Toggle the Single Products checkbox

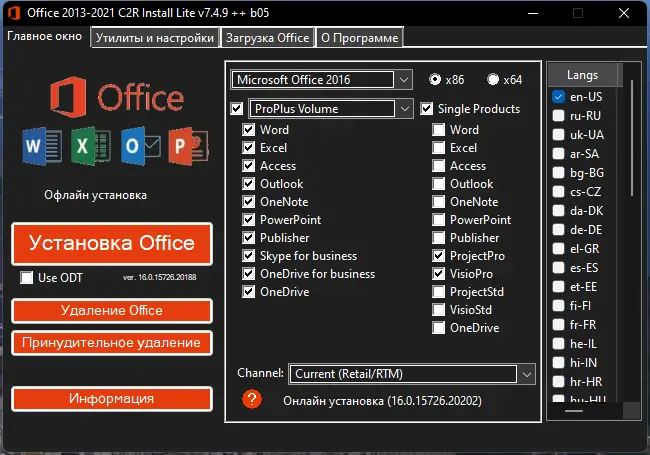(x=427, y=109)
